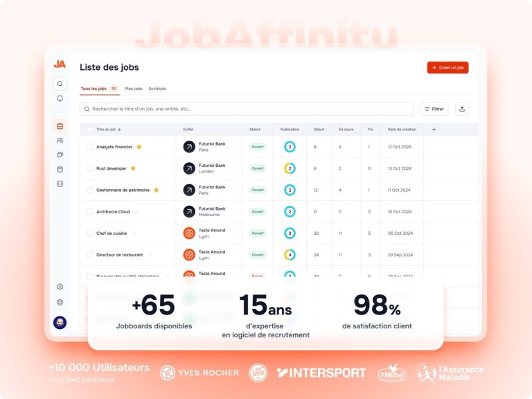
Task: Star the Architecte Cloud job
Action: (x=136, y=212)
